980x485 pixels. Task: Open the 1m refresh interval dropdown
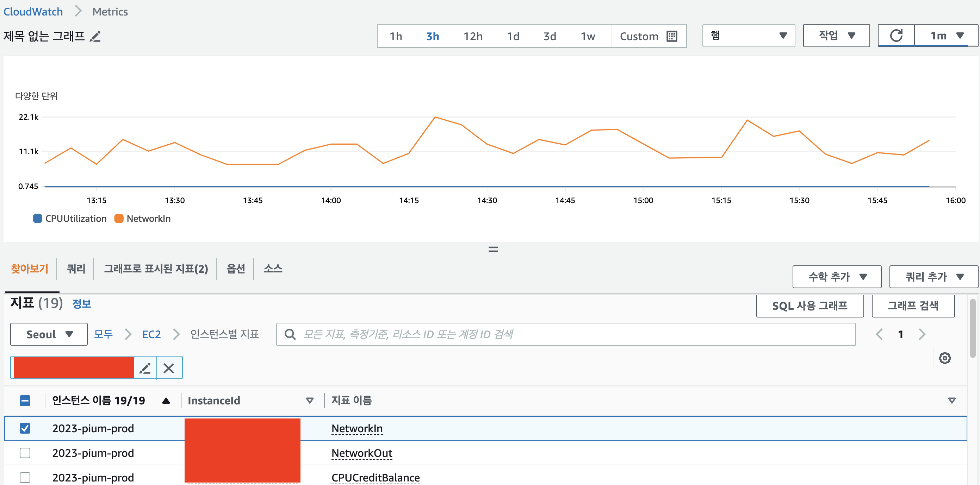(x=946, y=36)
